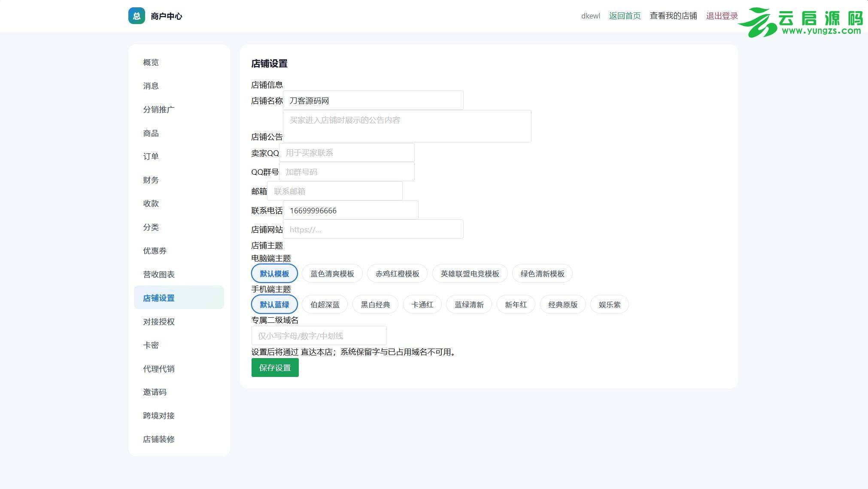Open 消息 in the sidebar

[x=179, y=86]
